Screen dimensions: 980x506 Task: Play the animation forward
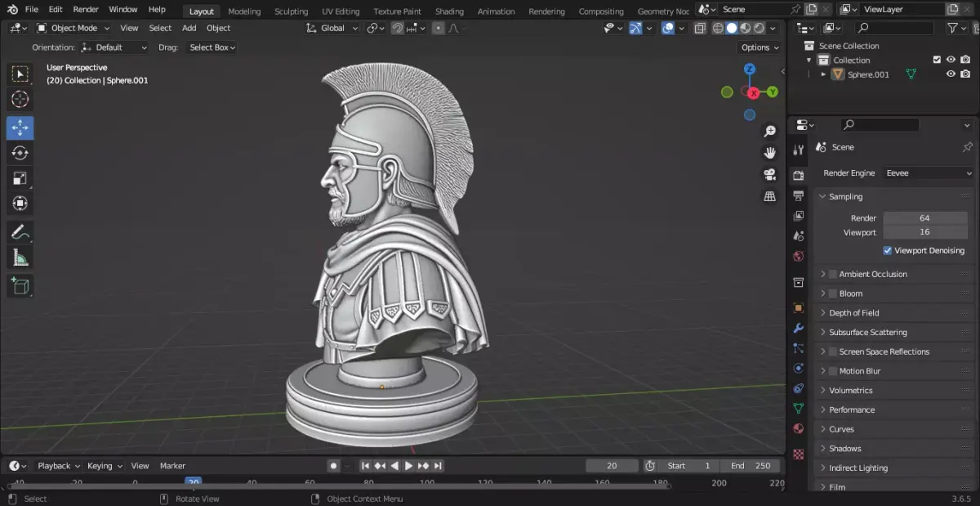408,466
